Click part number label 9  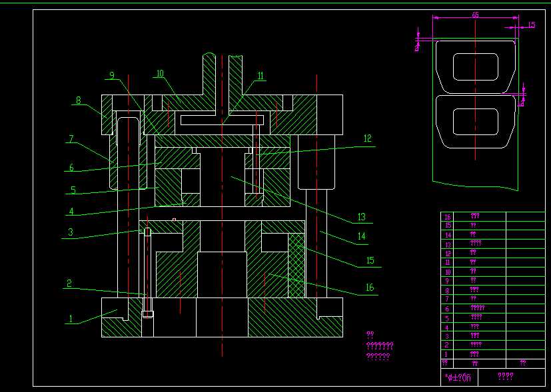coord(112,75)
